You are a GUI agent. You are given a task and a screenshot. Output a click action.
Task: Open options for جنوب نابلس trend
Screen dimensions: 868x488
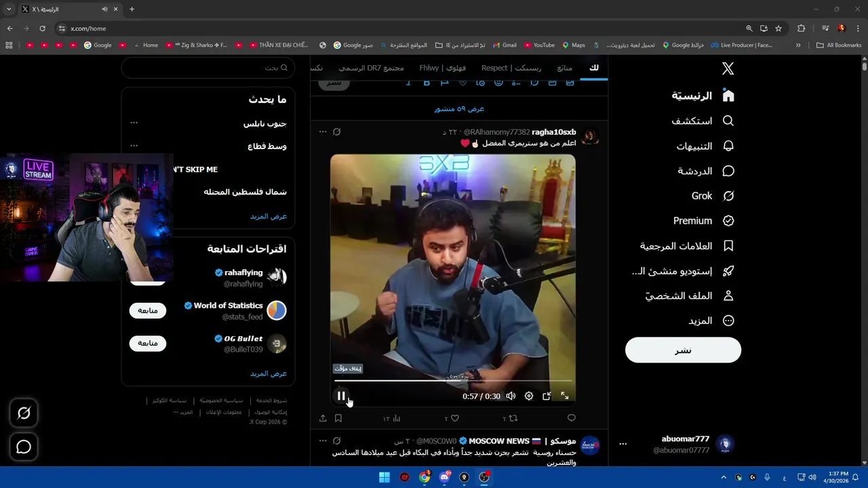click(134, 123)
